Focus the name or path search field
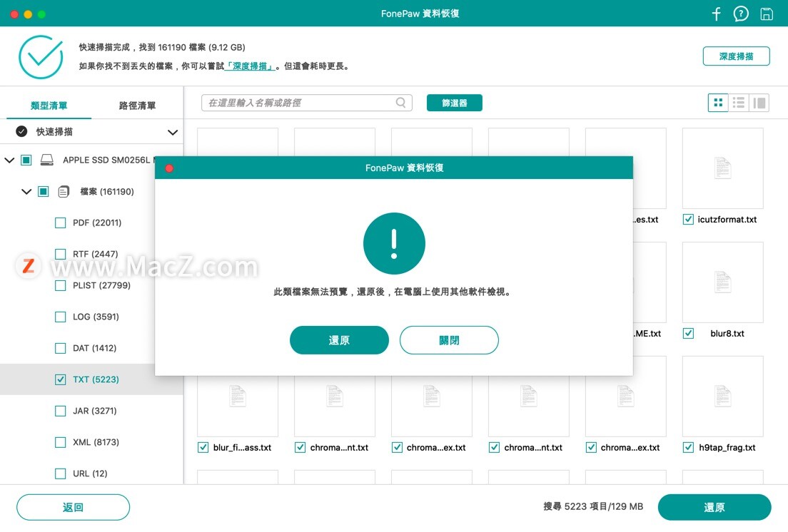 click(306, 103)
